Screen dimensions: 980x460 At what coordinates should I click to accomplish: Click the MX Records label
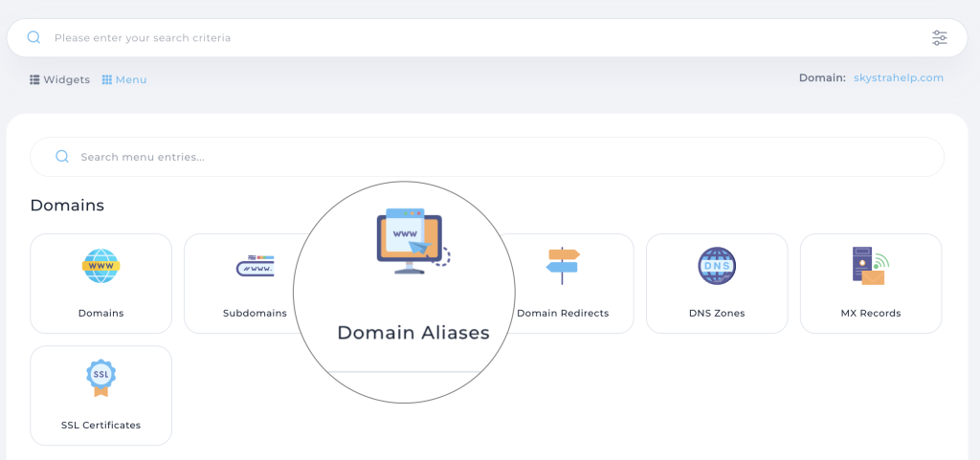(870, 313)
